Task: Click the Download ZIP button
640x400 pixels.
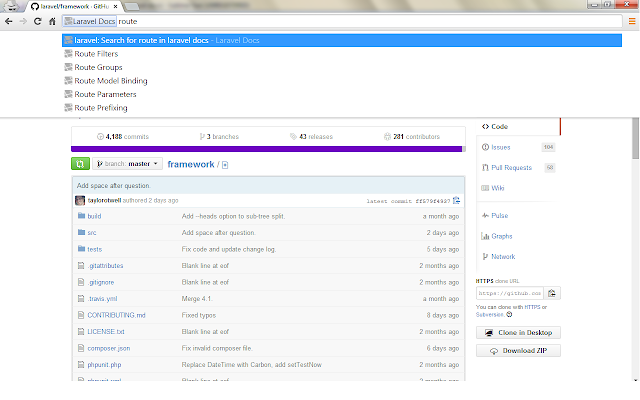Action: pos(518,351)
